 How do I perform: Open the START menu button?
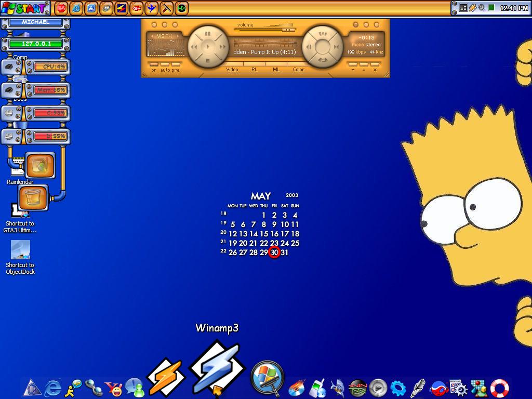click(25, 8)
